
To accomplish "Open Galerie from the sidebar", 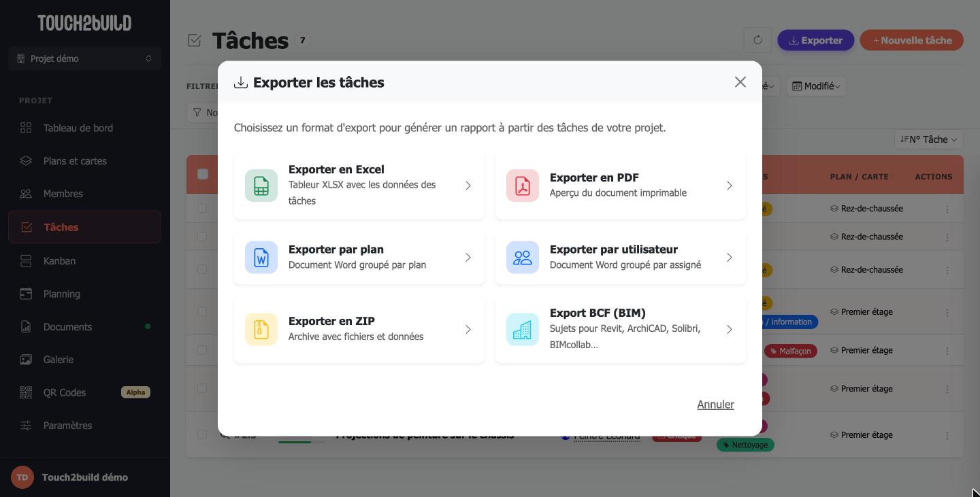I will [85, 360].
